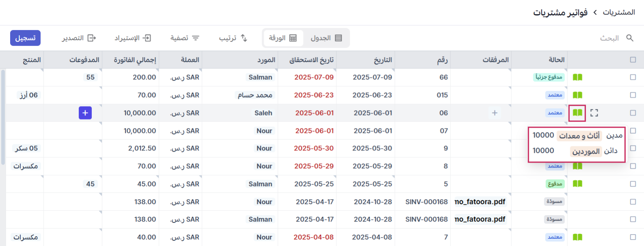Add a payment with the blue plus button

tap(85, 113)
